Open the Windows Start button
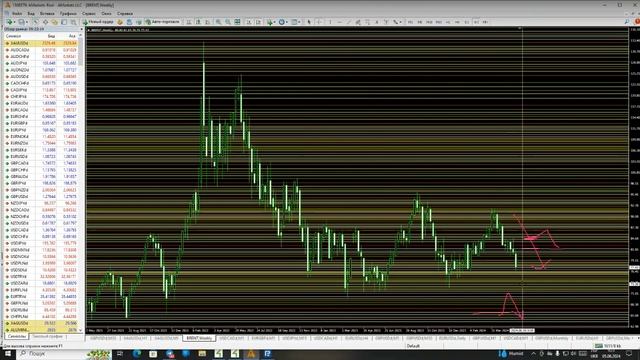Image resolution: width=640 pixels, height=360 pixels. point(8,353)
